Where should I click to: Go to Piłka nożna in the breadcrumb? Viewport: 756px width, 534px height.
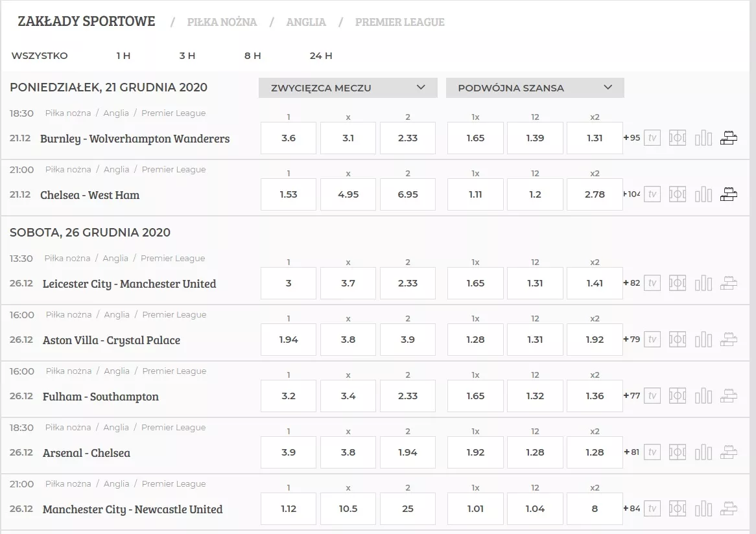(x=222, y=22)
